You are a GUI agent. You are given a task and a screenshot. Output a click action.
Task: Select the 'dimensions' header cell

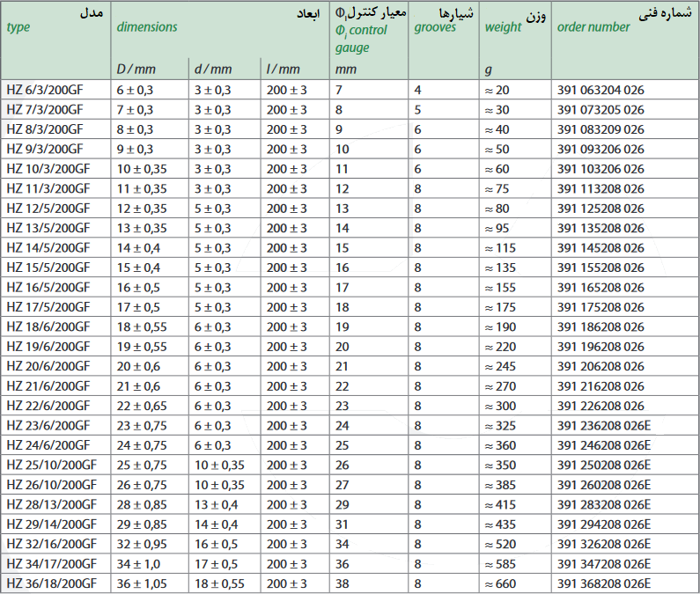[147, 27]
